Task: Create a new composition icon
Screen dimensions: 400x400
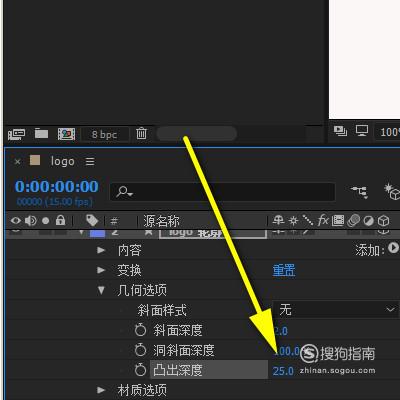Action: click(x=66, y=134)
